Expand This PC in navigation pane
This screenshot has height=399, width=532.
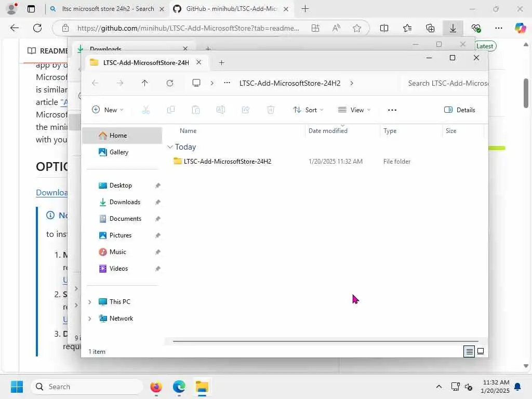pyautogui.click(x=89, y=302)
